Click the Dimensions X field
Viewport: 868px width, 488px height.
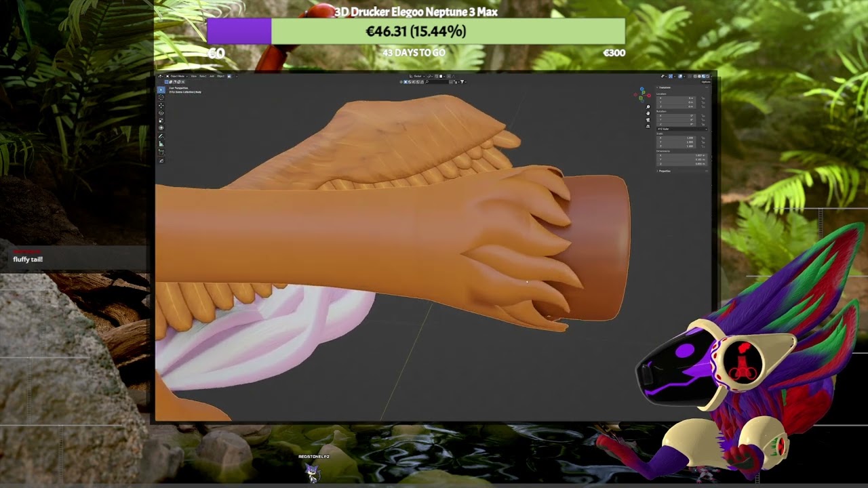tap(682, 155)
